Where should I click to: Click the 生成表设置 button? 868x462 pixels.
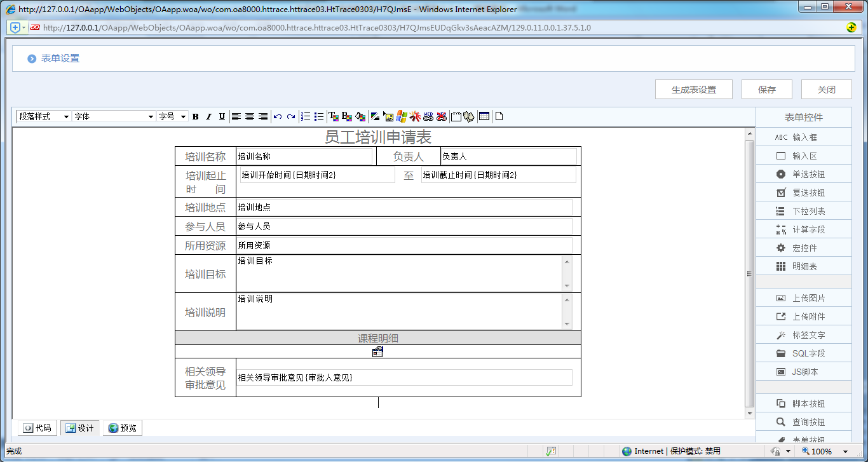(x=693, y=89)
